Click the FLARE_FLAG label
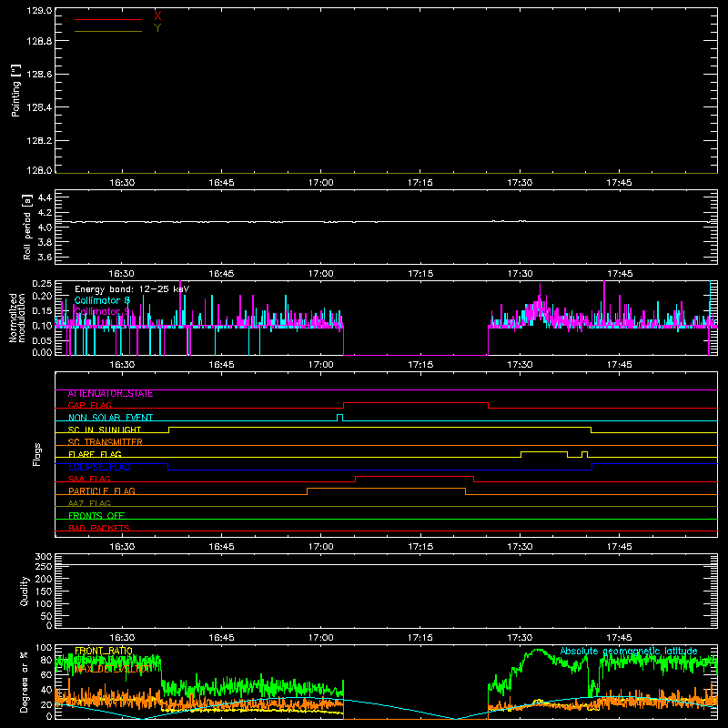This screenshot has height=728, width=728. point(95,454)
